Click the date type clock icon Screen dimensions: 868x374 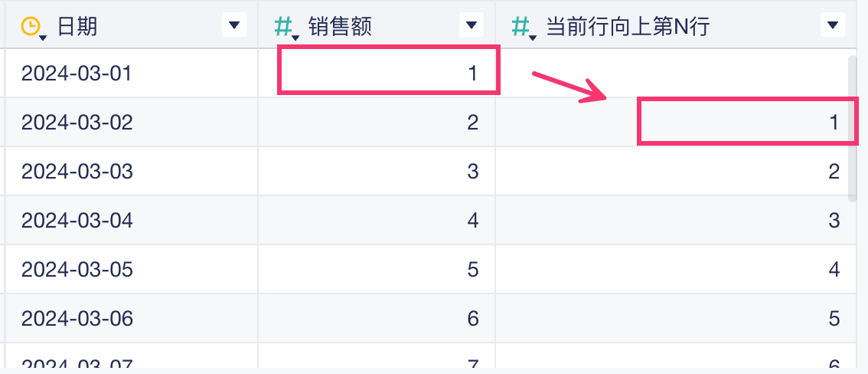pos(31,27)
